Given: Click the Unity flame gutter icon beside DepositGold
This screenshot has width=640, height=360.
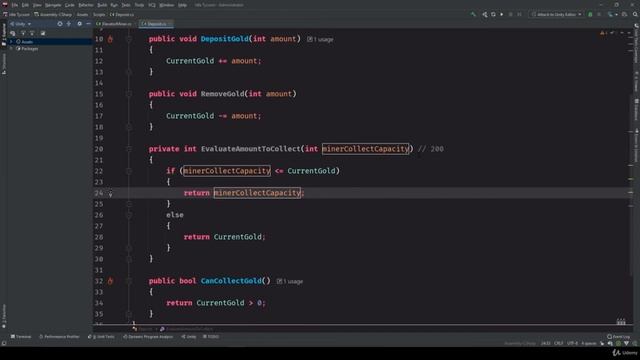Looking at the screenshot, I should coord(110,39).
